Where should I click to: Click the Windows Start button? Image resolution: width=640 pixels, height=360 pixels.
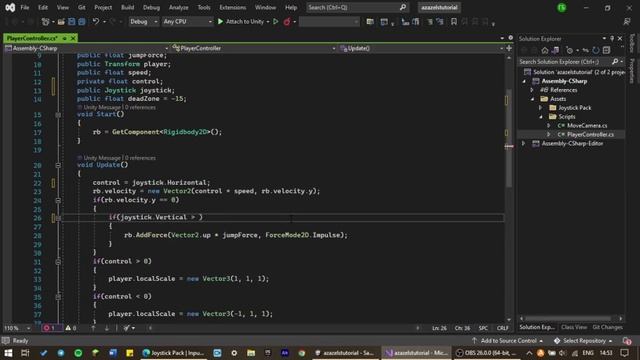point(8,353)
